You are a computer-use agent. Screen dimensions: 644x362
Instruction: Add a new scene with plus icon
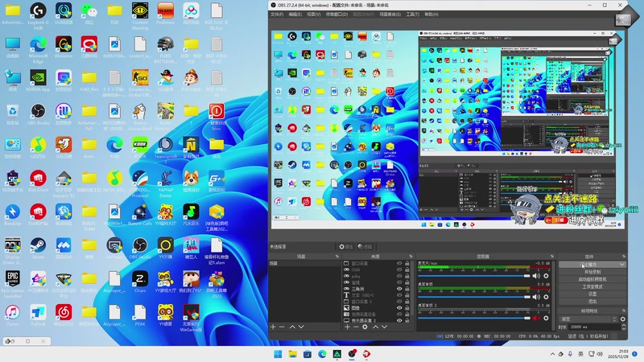(273, 327)
